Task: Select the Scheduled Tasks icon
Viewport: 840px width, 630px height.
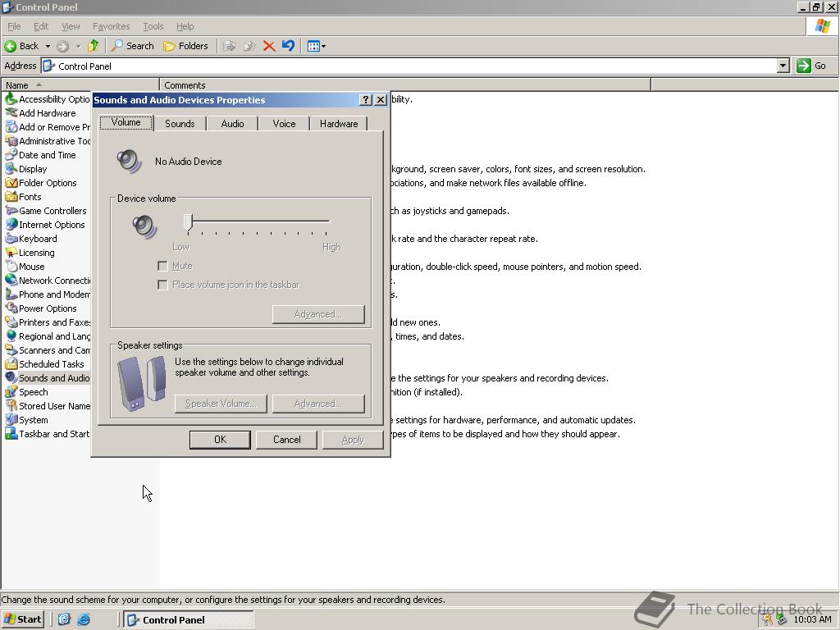Action: [x=11, y=363]
